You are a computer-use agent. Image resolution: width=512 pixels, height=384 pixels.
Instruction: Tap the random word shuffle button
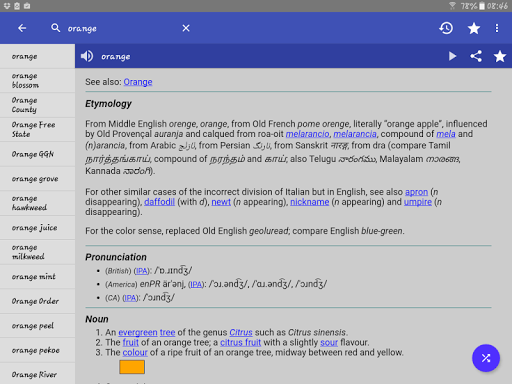tap(486, 358)
